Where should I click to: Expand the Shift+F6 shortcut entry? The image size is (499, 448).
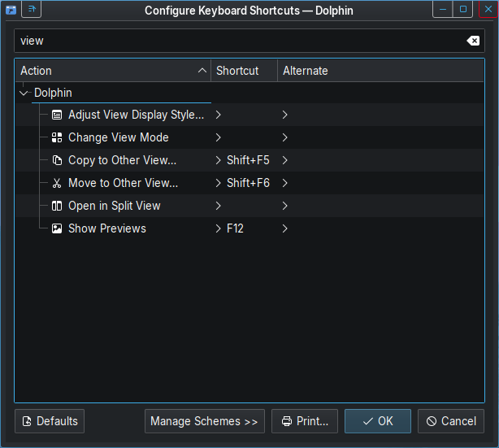coord(218,183)
